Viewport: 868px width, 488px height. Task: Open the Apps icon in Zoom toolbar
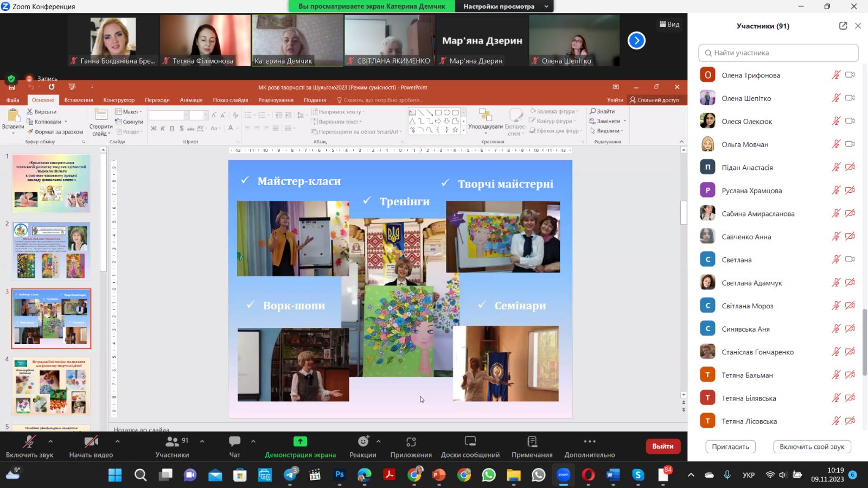(411, 442)
